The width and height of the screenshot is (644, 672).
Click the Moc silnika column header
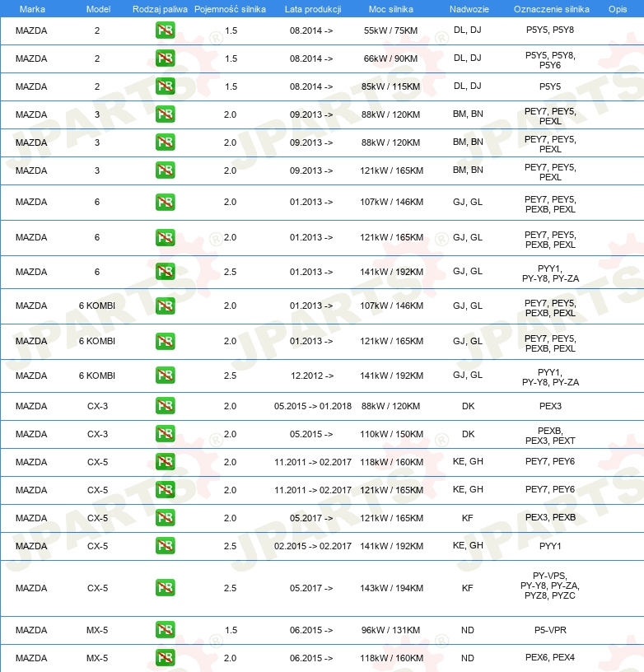pos(391,9)
